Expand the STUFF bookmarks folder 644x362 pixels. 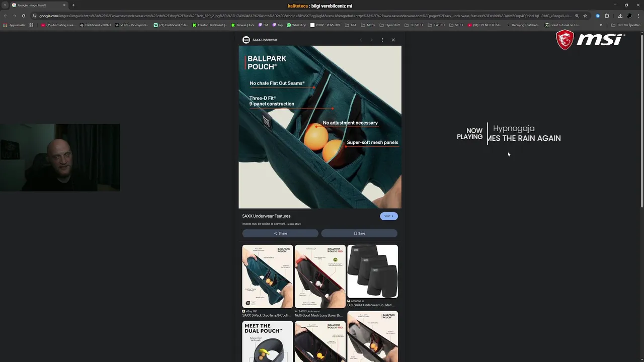coord(457,25)
